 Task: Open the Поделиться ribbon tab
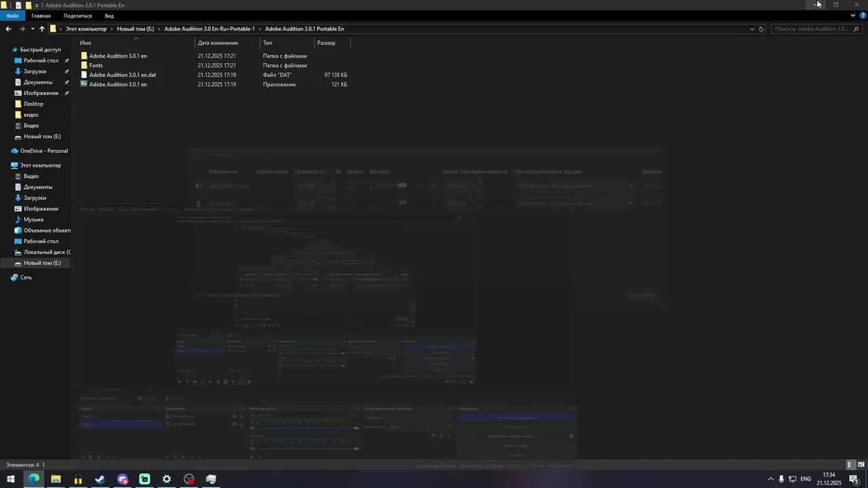click(x=77, y=16)
